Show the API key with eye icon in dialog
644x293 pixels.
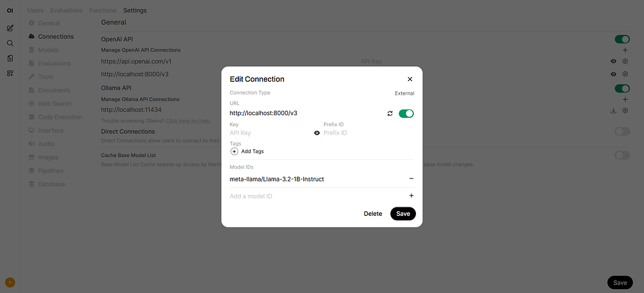317,133
